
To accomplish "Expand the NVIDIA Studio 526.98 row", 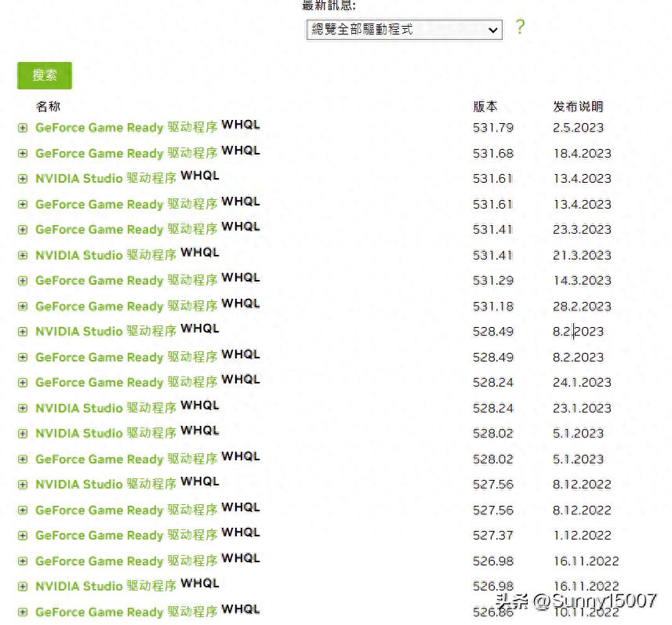I will click(x=23, y=587).
